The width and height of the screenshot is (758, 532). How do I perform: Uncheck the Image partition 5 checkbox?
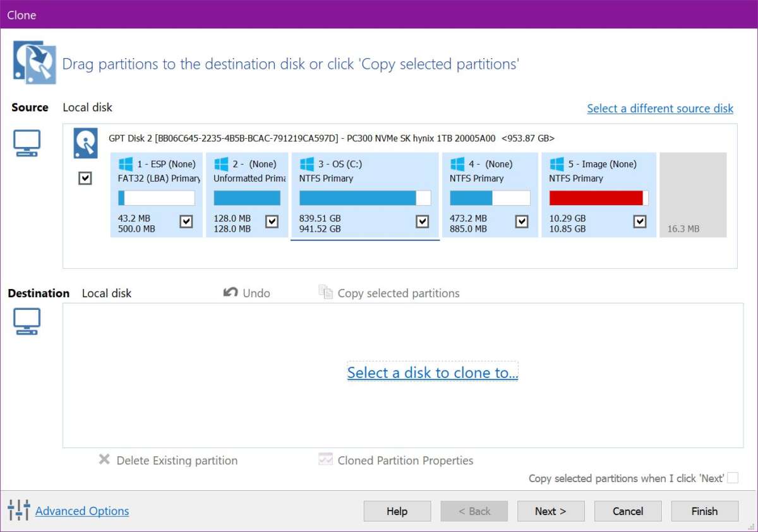[640, 222]
